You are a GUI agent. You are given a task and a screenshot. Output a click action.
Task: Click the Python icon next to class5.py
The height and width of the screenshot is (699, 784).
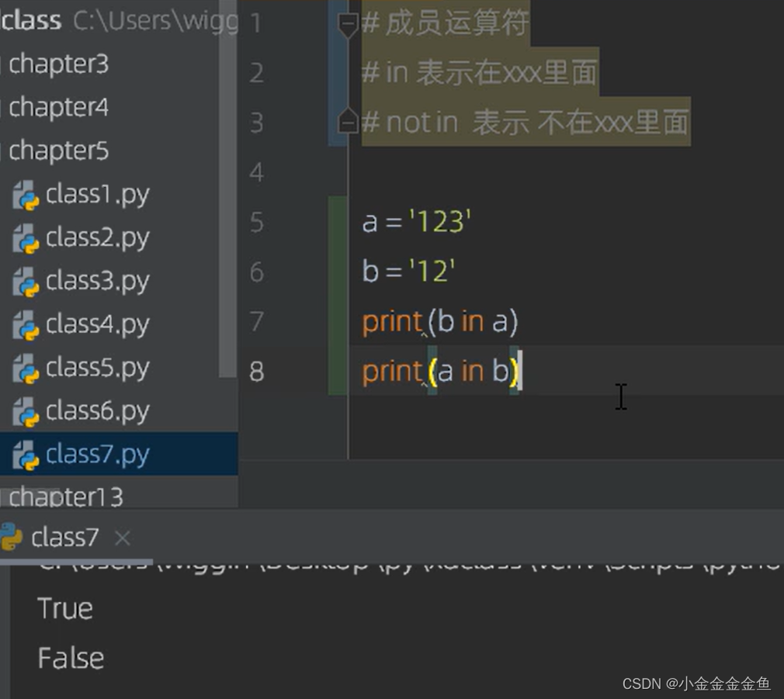click(26, 369)
